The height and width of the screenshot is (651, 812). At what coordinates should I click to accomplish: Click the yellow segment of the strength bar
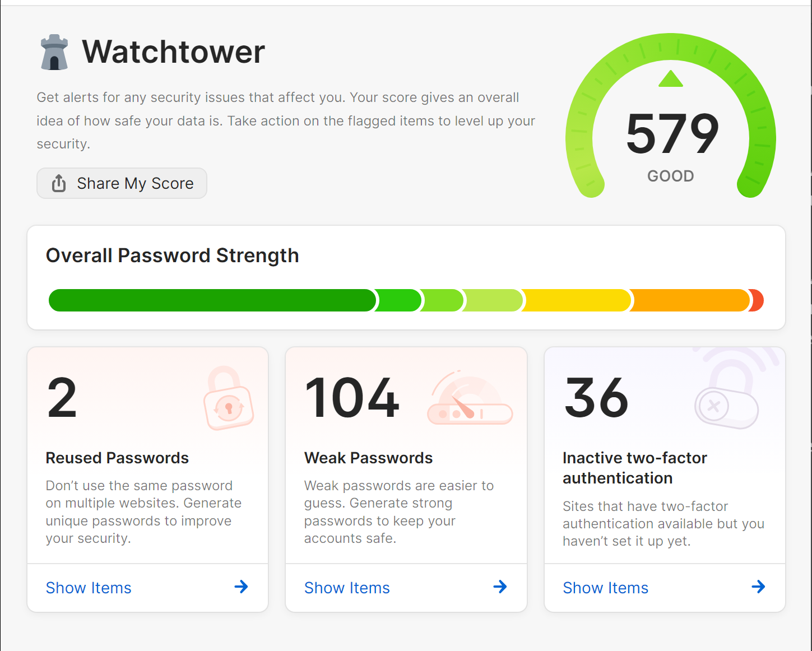576,300
